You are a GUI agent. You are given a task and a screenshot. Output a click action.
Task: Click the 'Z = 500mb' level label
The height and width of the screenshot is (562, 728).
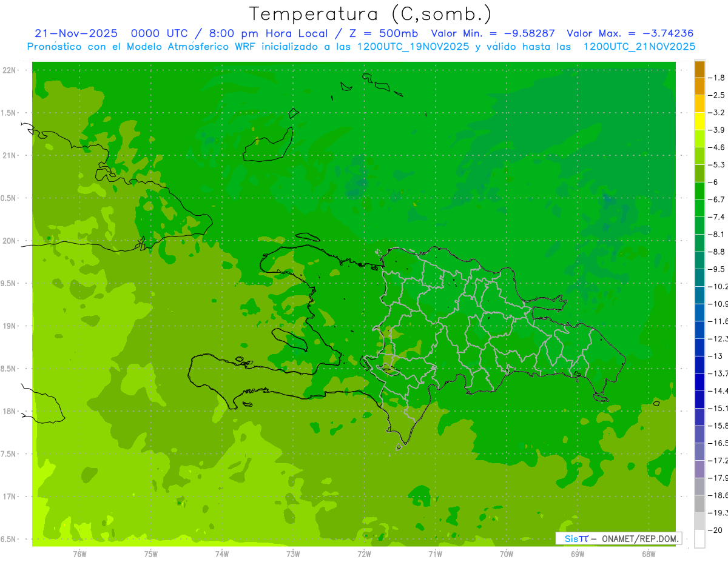click(x=383, y=33)
